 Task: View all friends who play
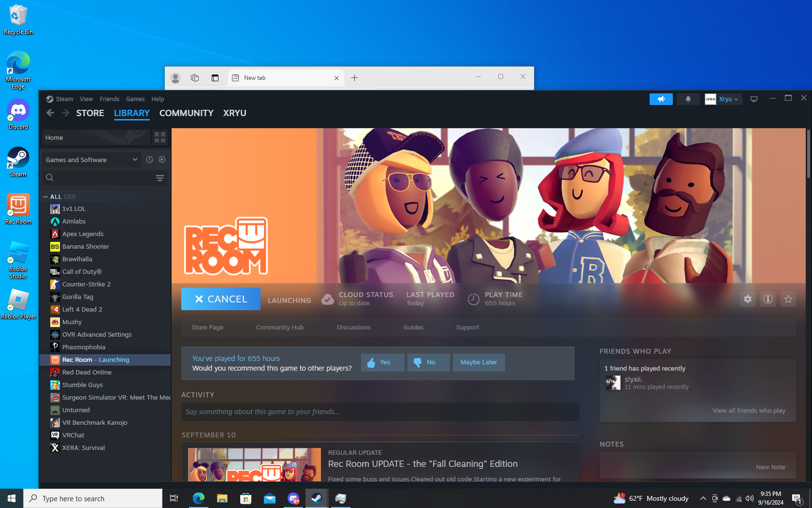pos(749,411)
